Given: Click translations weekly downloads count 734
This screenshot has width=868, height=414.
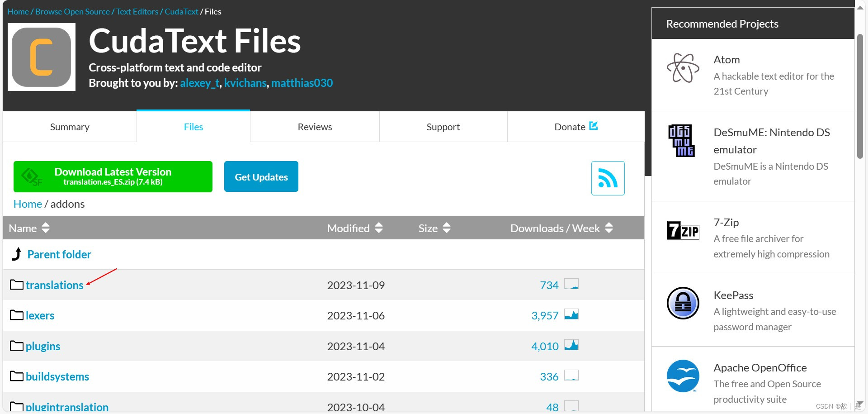Looking at the screenshot, I should click(549, 285).
